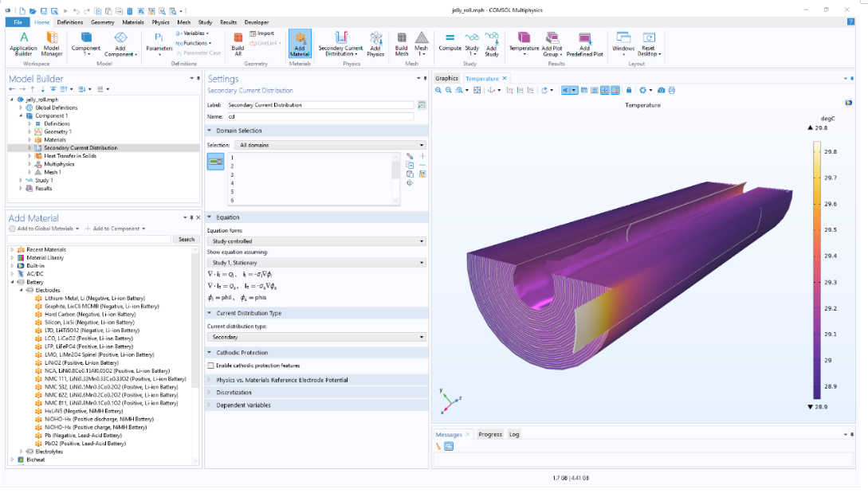Switch to the Results ribbon tab
Screen dimensions: 868x493
(x=228, y=22)
